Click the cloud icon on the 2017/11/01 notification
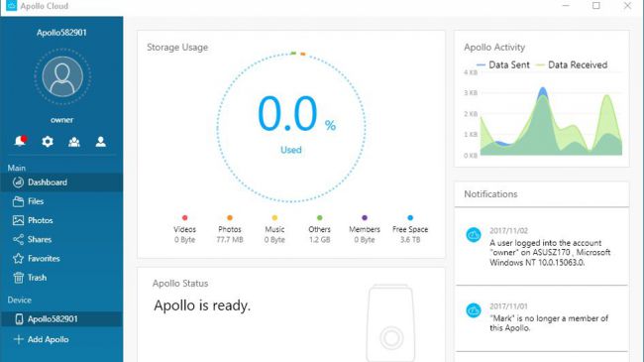The height and width of the screenshot is (362, 644). (x=474, y=310)
